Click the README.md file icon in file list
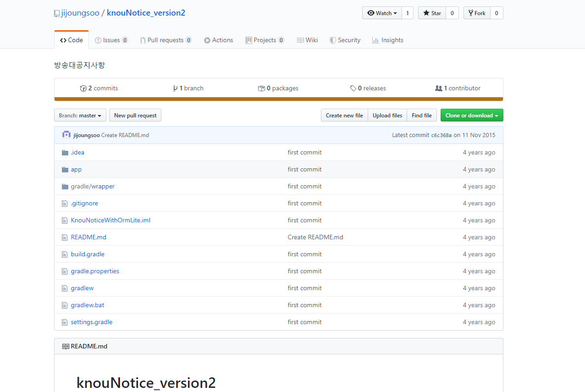585x392 pixels. pyautogui.click(x=65, y=237)
